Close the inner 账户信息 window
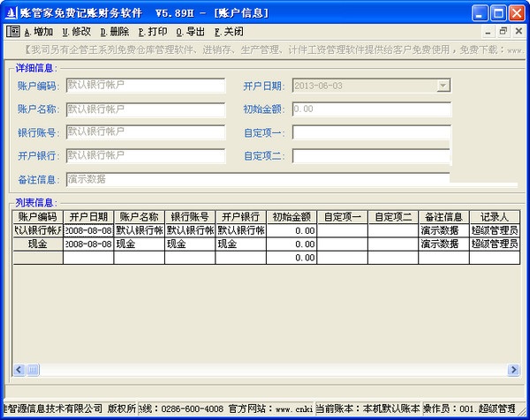530x420 pixels. tap(519, 32)
